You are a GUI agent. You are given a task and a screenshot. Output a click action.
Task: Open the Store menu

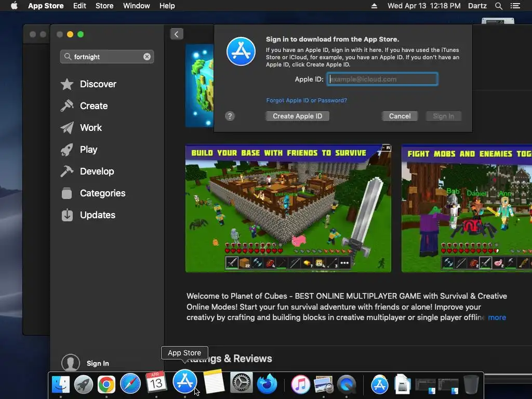(x=104, y=6)
